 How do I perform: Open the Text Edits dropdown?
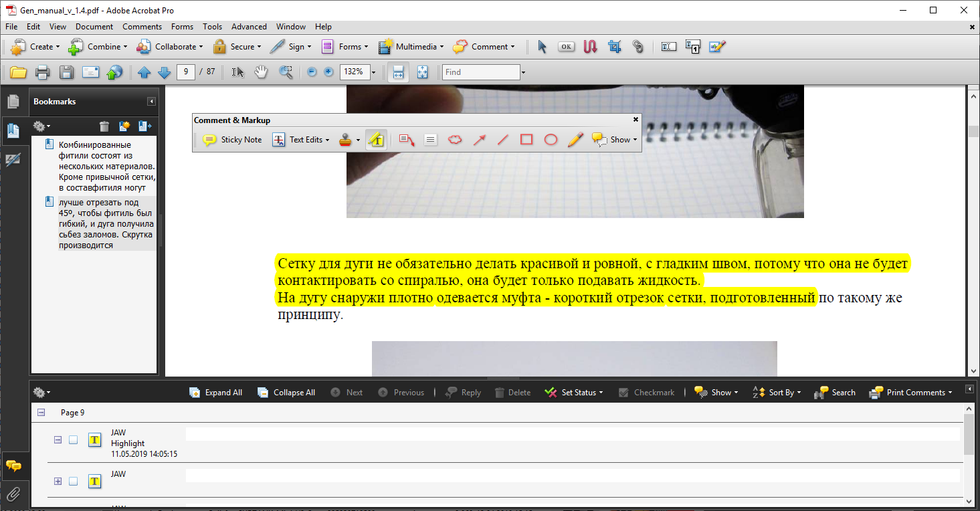coord(301,140)
